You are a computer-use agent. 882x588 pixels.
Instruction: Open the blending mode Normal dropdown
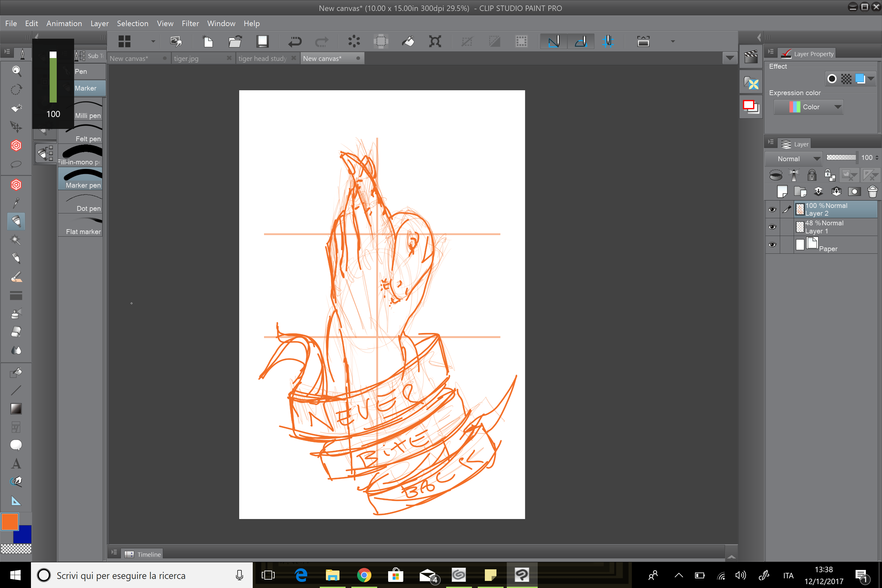click(x=793, y=159)
